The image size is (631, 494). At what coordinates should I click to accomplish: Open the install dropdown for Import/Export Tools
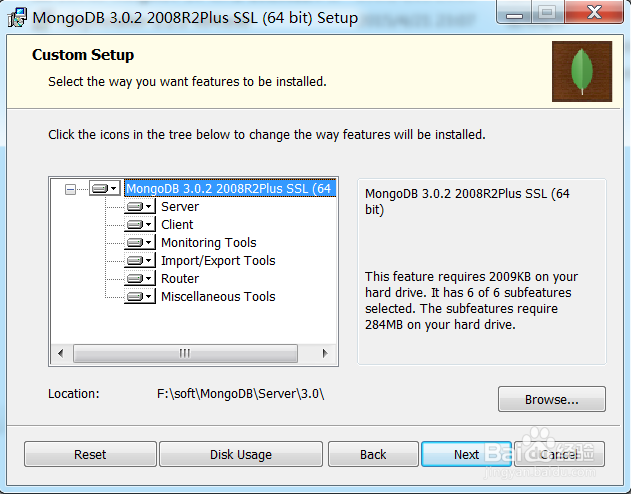pyautogui.click(x=140, y=261)
